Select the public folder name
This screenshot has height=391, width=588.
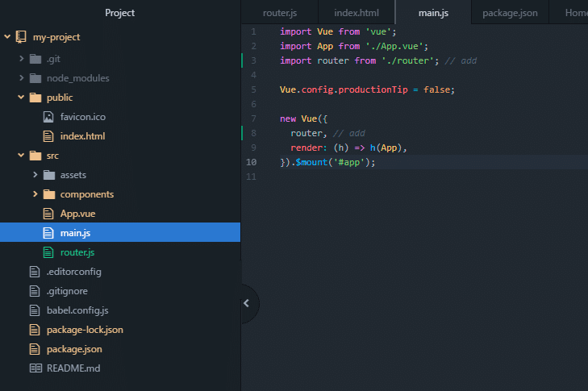click(60, 98)
